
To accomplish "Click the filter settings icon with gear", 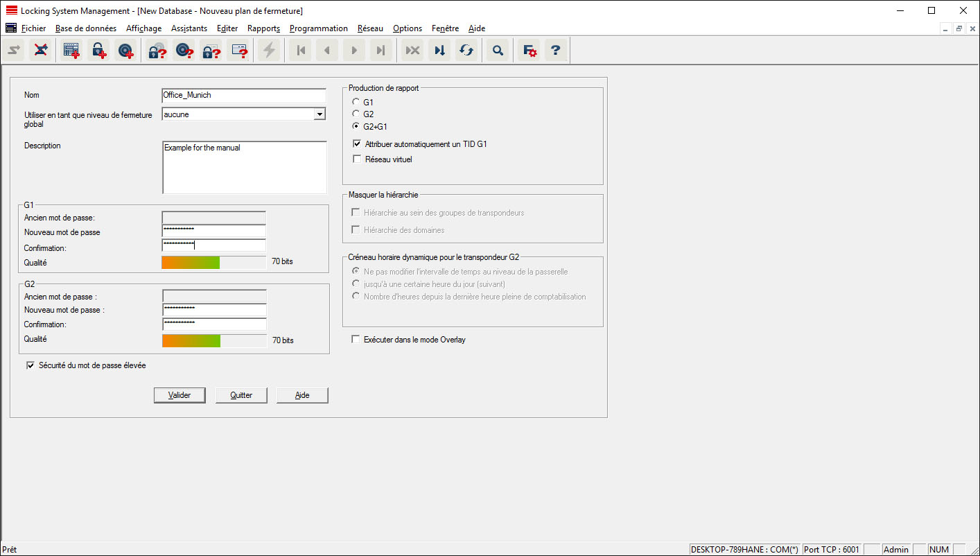I will point(530,51).
